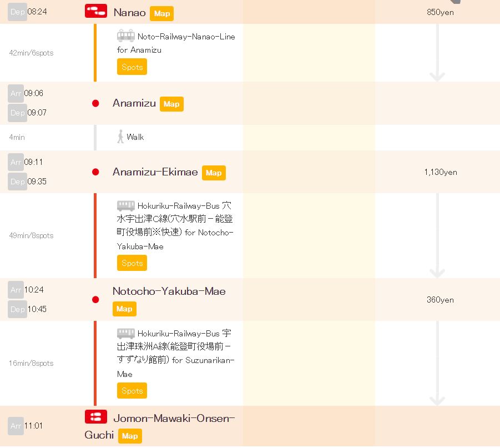
Task: Click the 1,130yen fare
Action: point(441,172)
